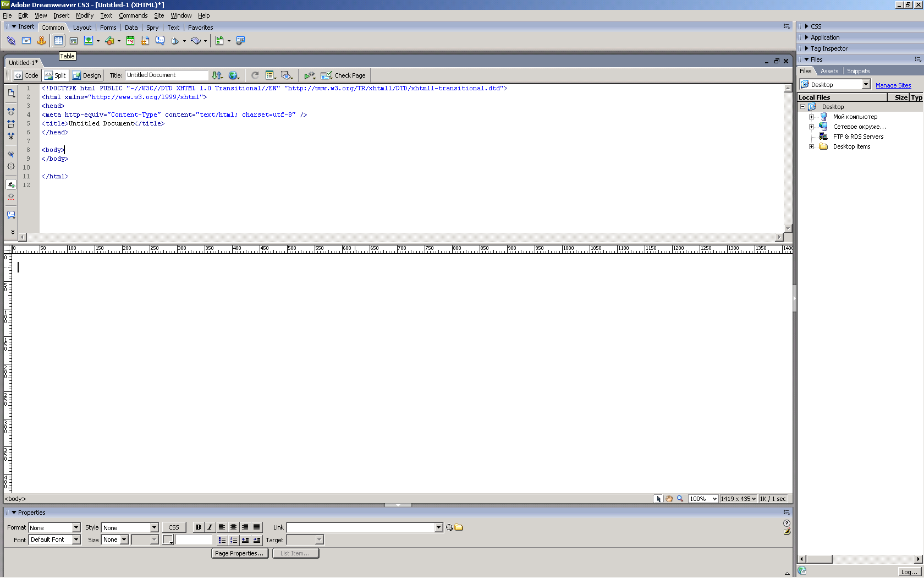Viewport: 924px width, 578px height.
Task: Insert a Table
Action: [58, 41]
